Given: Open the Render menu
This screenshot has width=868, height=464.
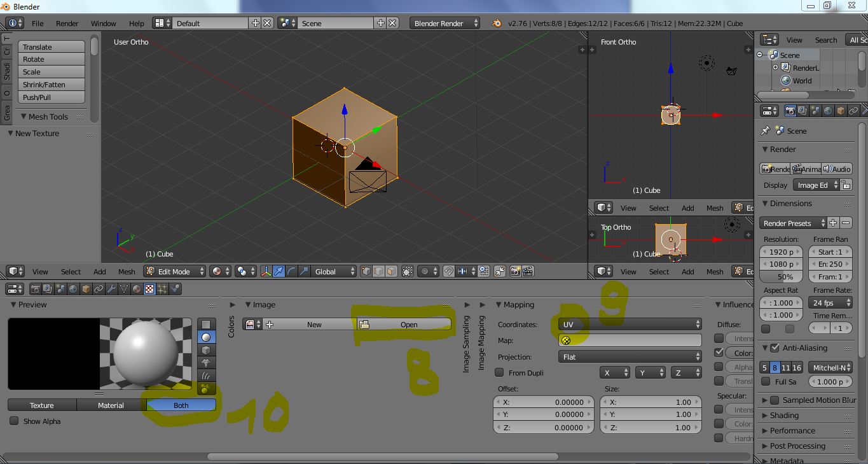Looking at the screenshot, I should click(67, 24).
